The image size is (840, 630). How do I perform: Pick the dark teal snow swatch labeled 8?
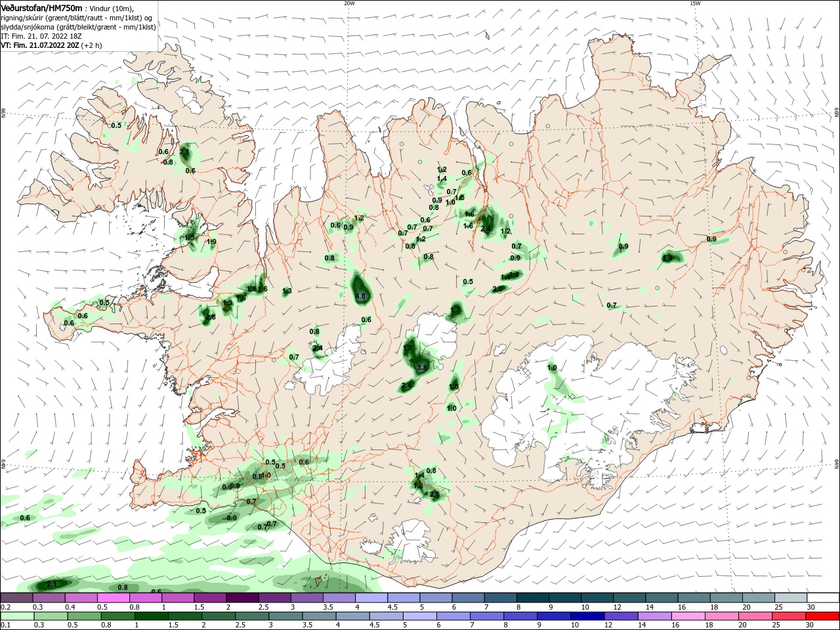tap(533, 598)
